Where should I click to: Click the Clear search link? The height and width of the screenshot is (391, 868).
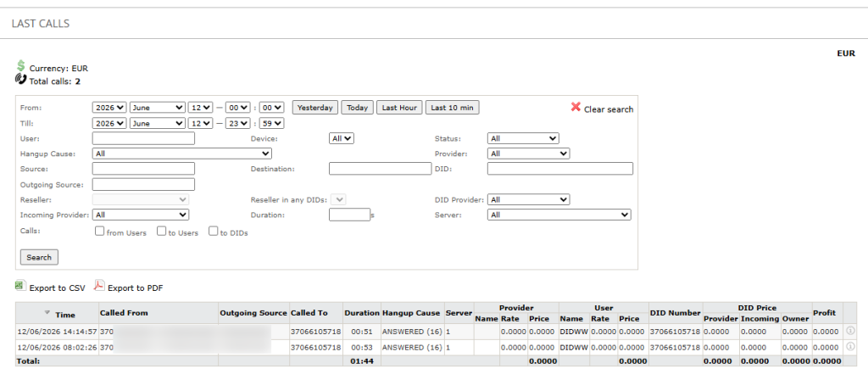[x=609, y=109]
